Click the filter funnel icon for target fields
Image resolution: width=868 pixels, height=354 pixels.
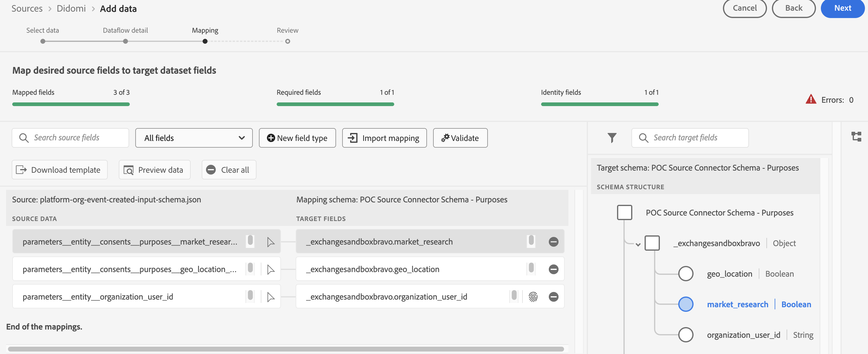pyautogui.click(x=612, y=138)
